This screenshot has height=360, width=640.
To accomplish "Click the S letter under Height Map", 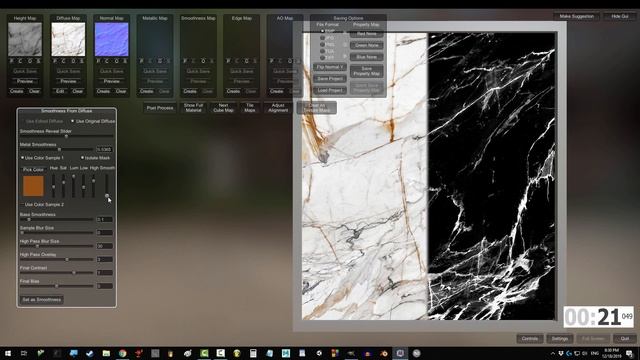I will [38, 61].
